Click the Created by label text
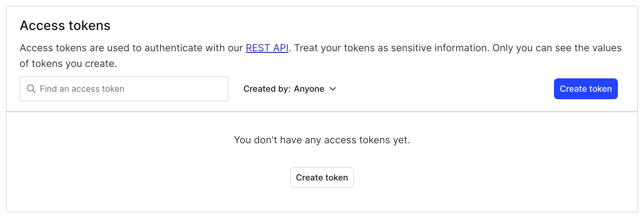The height and width of the screenshot is (220, 644). click(267, 89)
